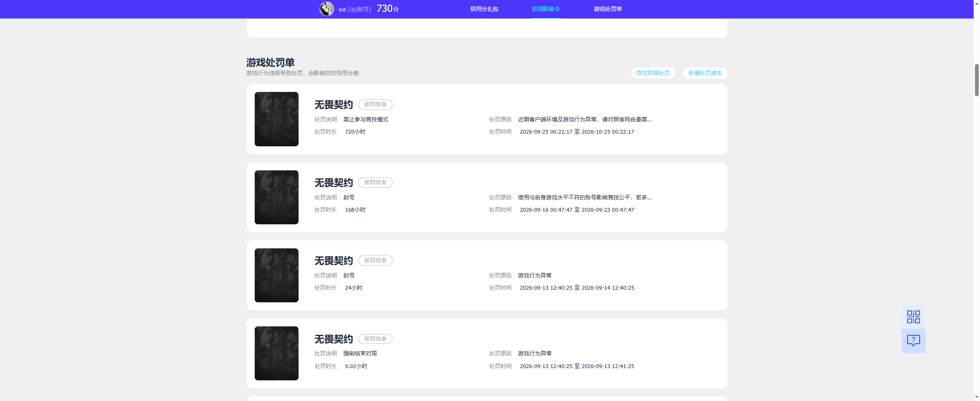Click the page vertical scrollbar thumb

[x=977, y=80]
